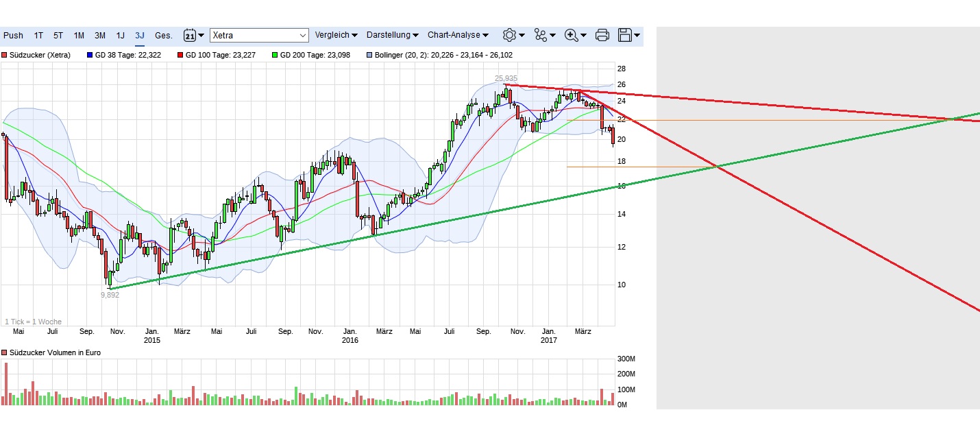Click the '1 Tick = 1 Woche' note

click(33, 322)
